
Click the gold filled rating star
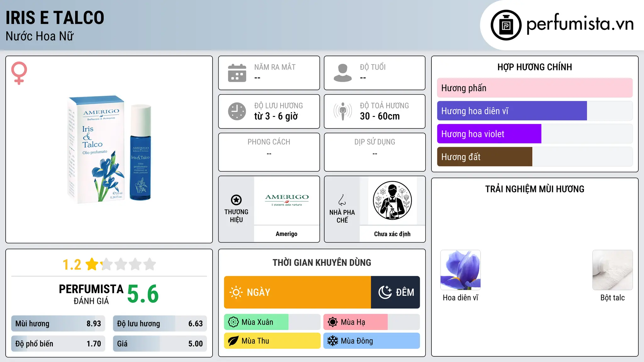tap(92, 264)
